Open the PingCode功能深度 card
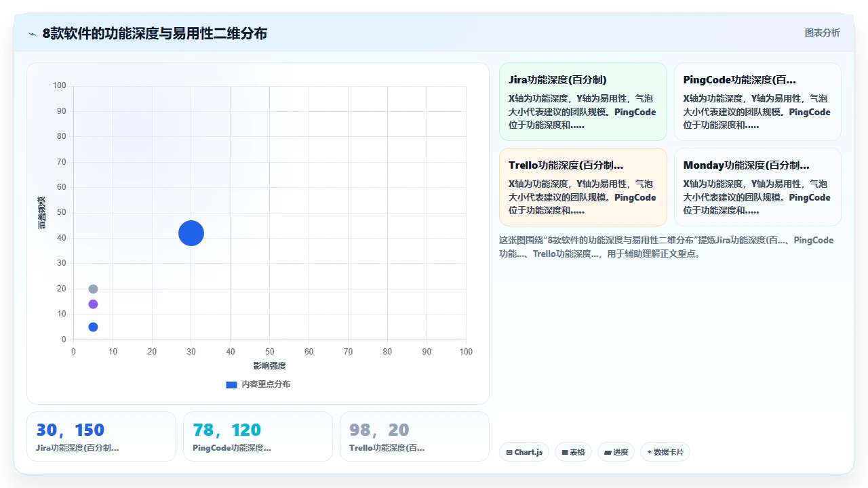The image size is (868, 488). tap(757, 102)
